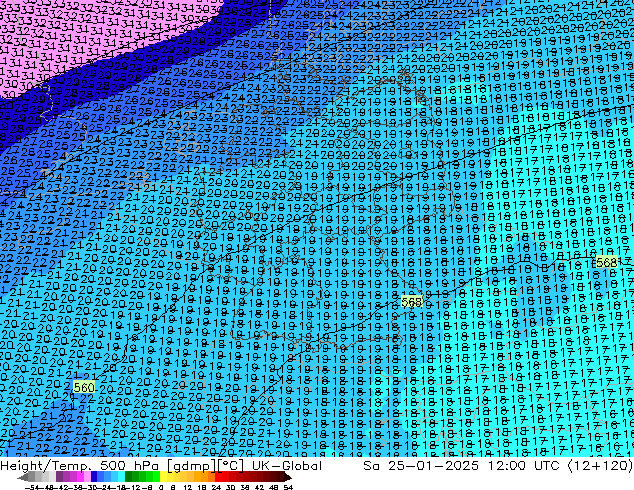Click the '[gdmp]' unit label
This screenshot has width=634, height=490.
click(x=192, y=466)
